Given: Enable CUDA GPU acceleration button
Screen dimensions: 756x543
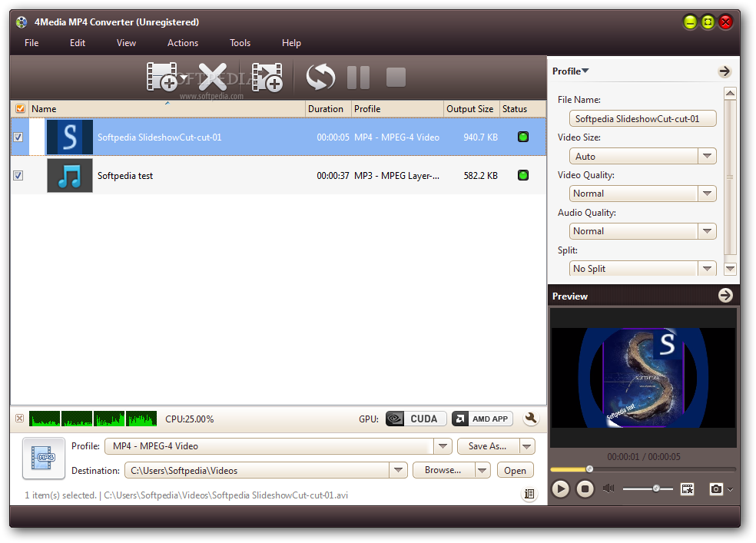Looking at the screenshot, I should pos(416,419).
